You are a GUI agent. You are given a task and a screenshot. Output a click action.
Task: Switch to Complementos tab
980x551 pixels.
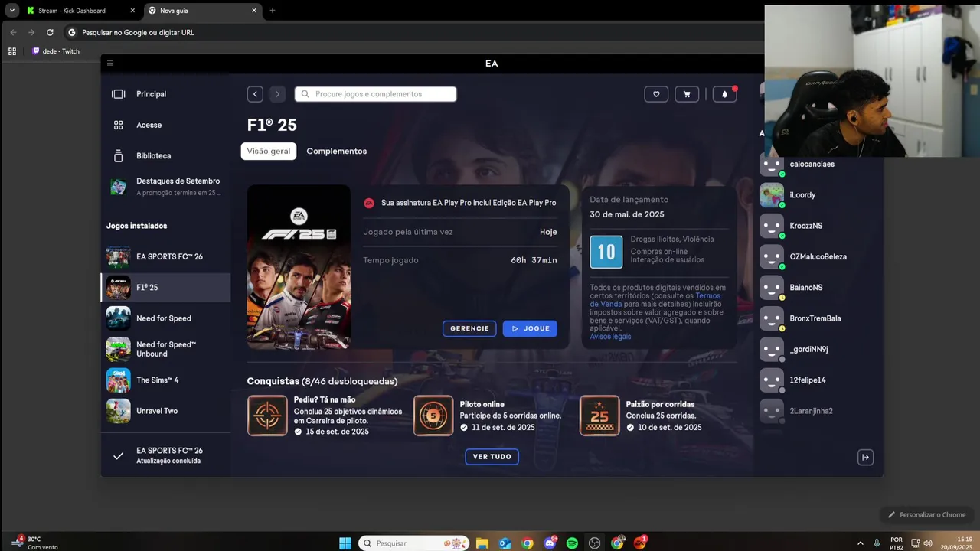(337, 151)
